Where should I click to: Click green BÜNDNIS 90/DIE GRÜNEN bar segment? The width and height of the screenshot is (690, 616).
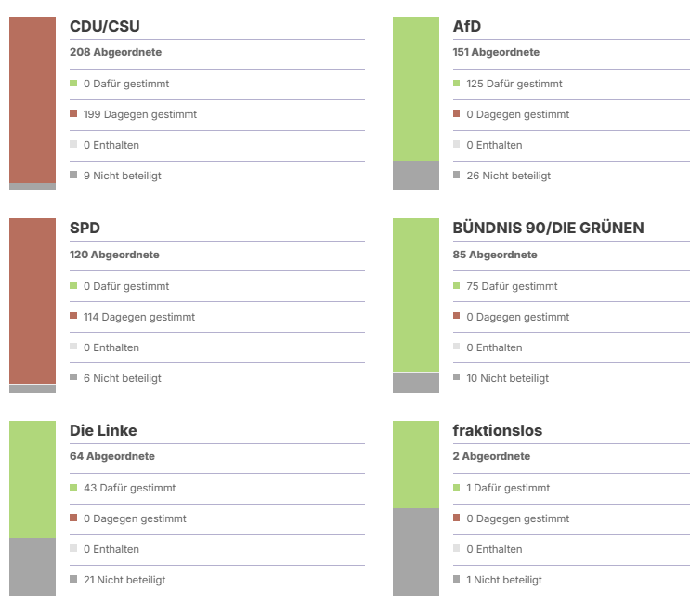coord(416,295)
